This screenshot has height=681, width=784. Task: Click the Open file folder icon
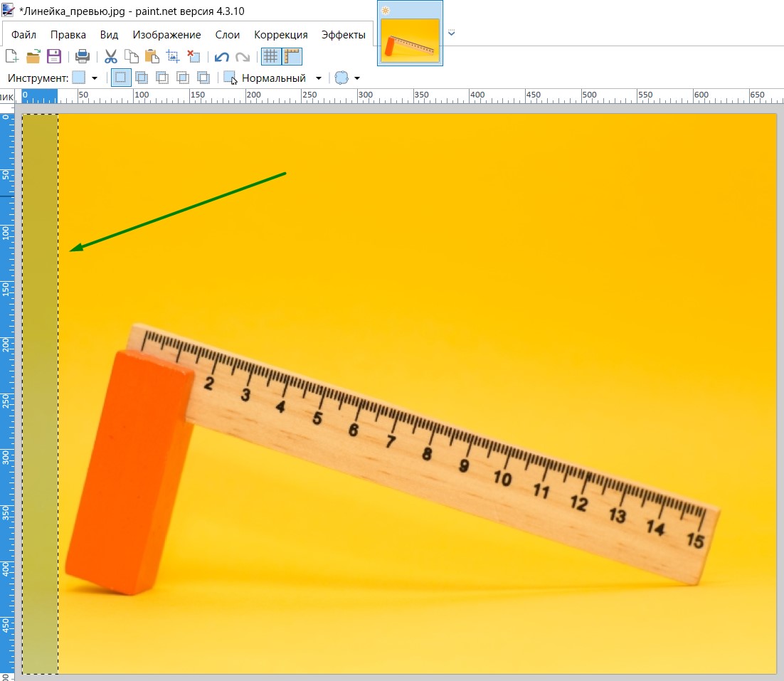pyautogui.click(x=33, y=57)
